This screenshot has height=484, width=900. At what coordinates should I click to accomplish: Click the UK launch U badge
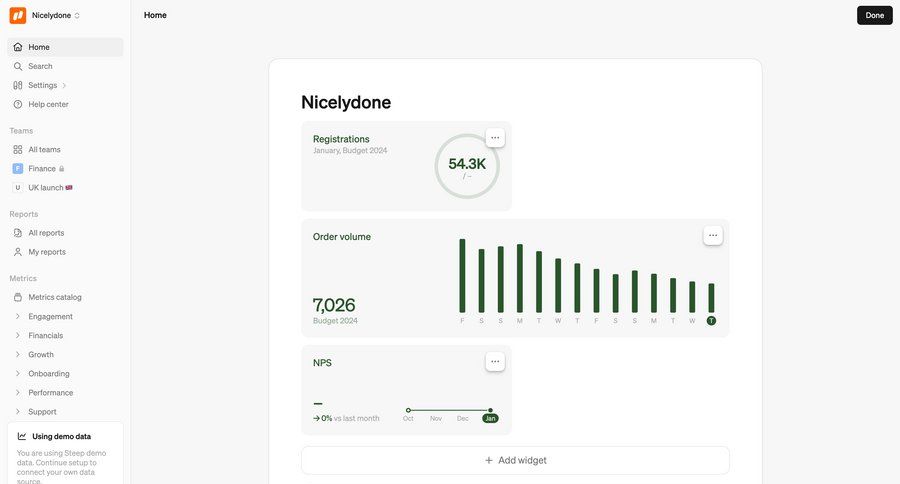point(18,187)
